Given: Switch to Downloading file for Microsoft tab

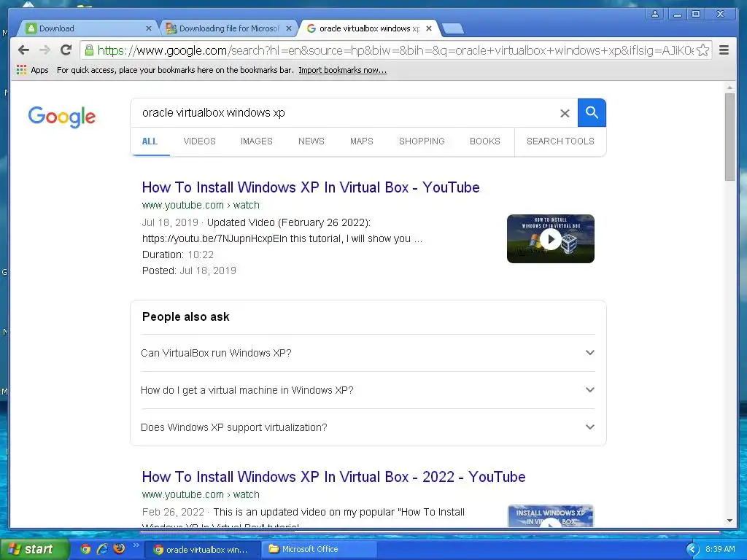Looking at the screenshot, I should 228,28.
